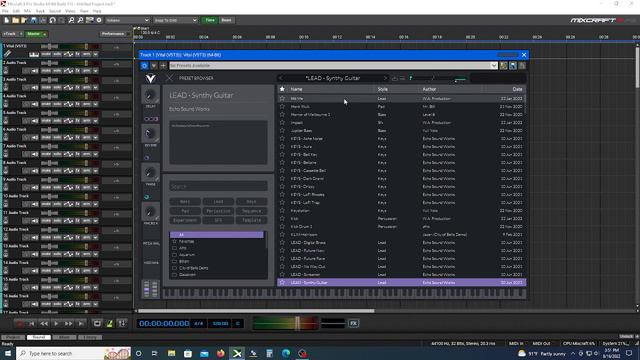Open the Snap To Grid dropdown

click(175, 20)
